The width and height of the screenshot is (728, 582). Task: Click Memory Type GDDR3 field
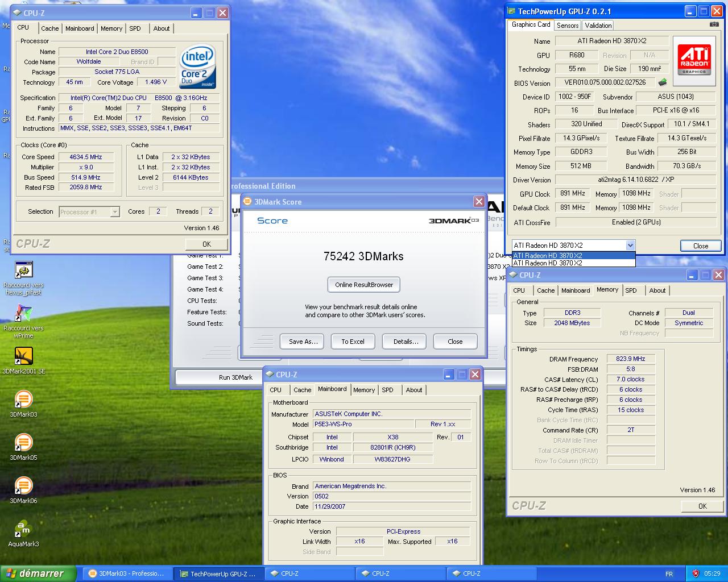point(581,152)
